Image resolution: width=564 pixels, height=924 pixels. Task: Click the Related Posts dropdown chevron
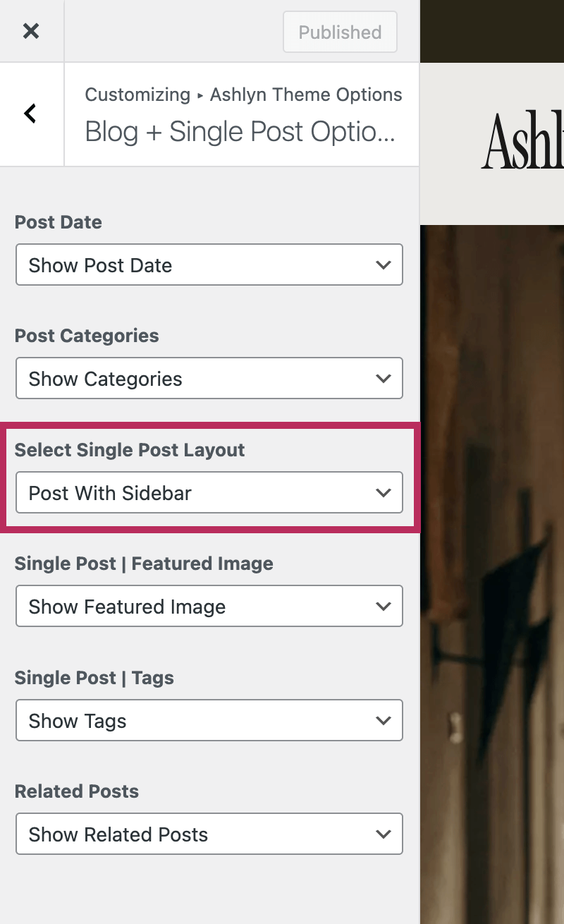coord(384,834)
